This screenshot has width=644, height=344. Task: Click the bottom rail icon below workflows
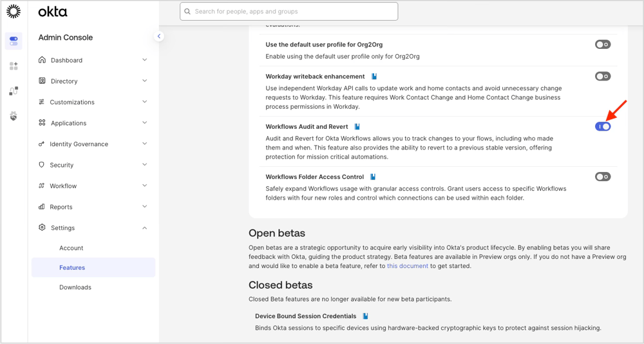[14, 116]
